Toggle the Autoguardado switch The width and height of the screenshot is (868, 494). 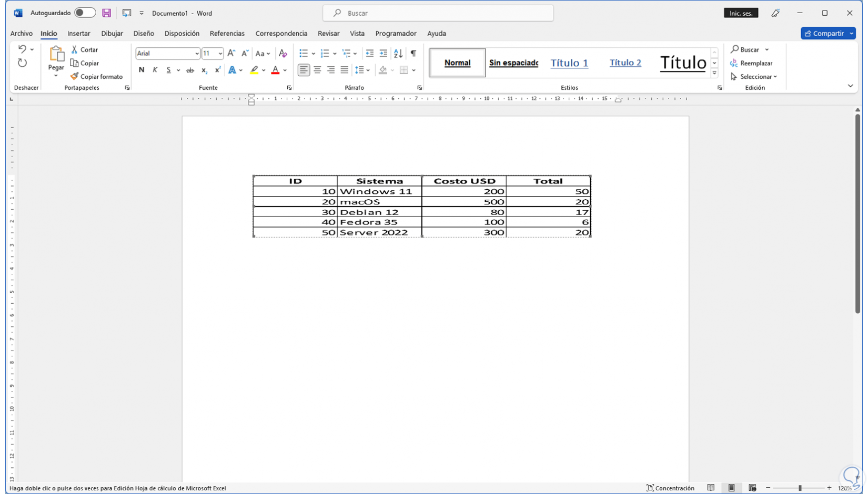85,13
